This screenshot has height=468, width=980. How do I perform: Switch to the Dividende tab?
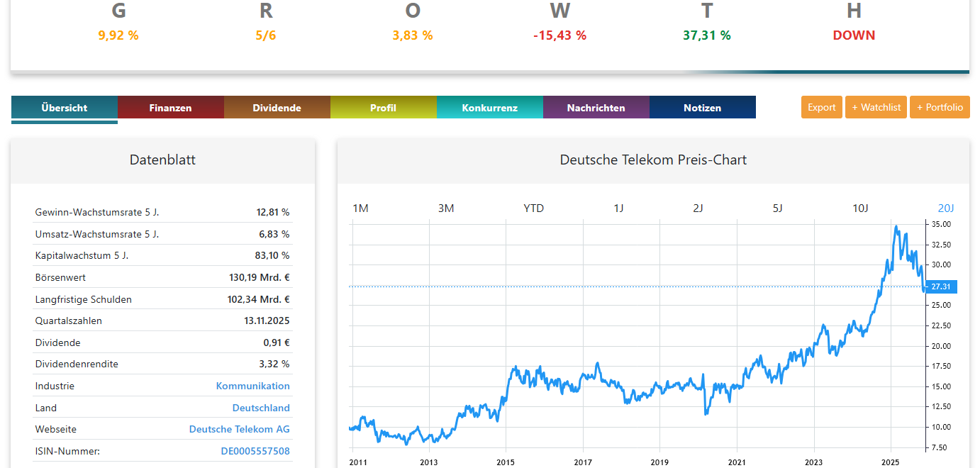coord(277,108)
